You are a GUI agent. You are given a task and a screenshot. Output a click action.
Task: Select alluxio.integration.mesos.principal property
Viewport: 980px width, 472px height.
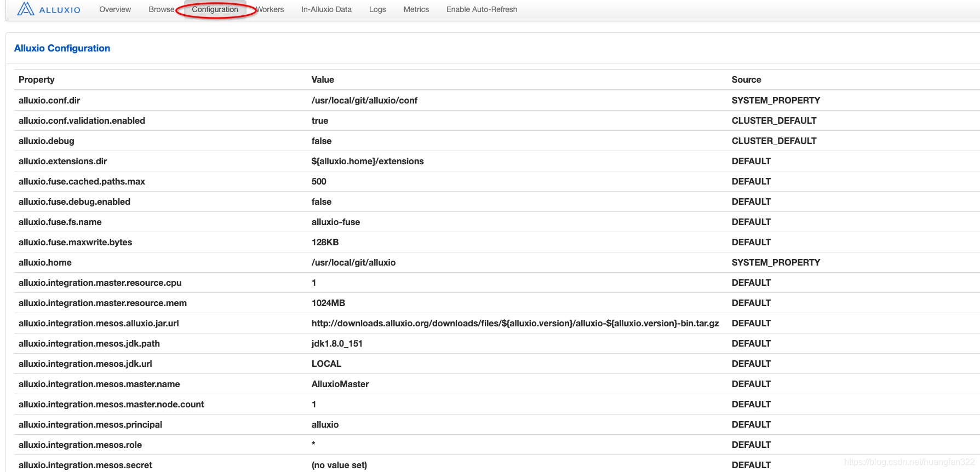pyautogui.click(x=90, y=424)
